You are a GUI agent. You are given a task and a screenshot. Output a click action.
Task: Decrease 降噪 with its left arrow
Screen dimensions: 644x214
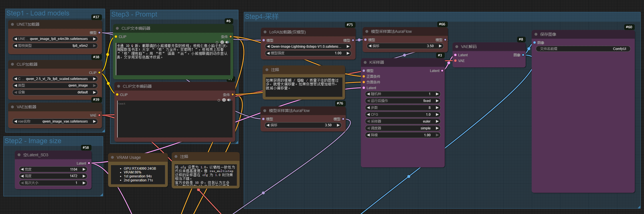click(x=368, y=135)
